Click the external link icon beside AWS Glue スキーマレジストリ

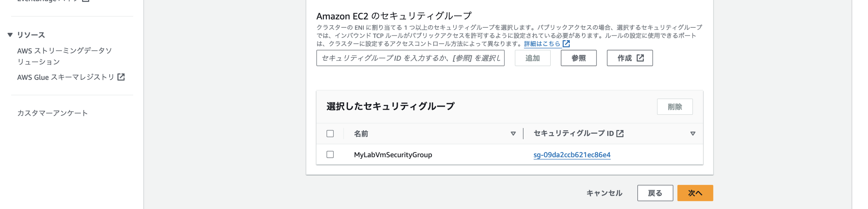(121, 77)
